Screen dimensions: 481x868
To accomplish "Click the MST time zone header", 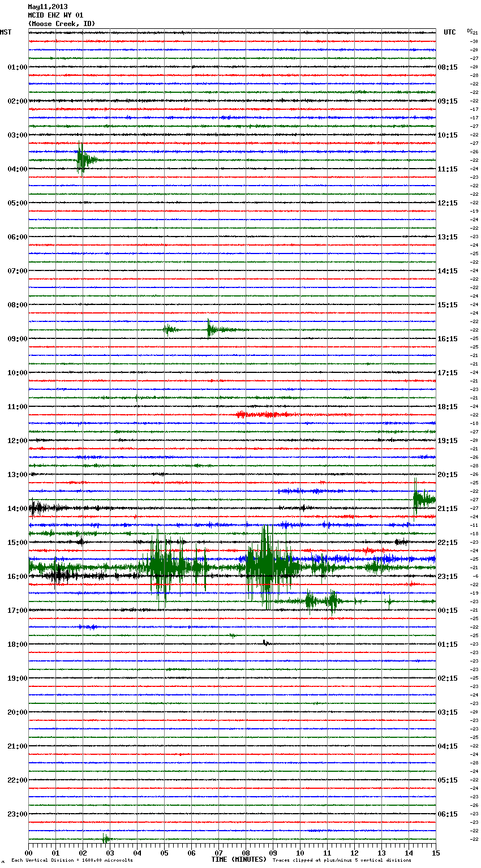I will (x=6, y=32).
